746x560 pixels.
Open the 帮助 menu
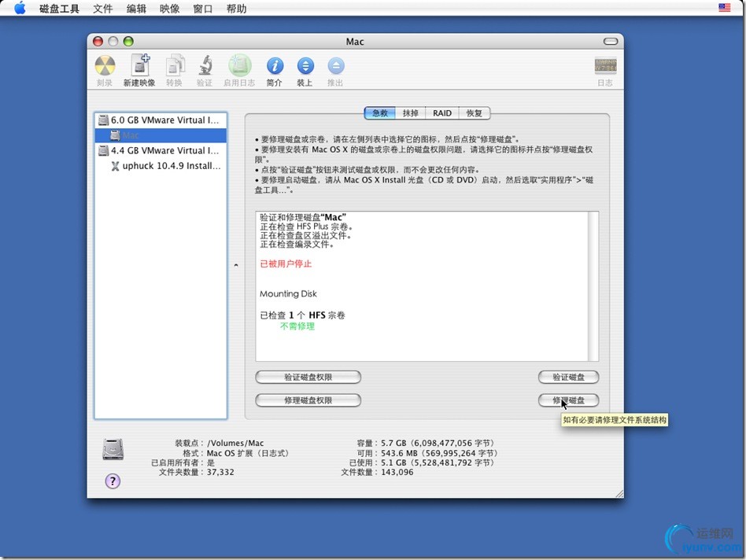pos(236,9)
